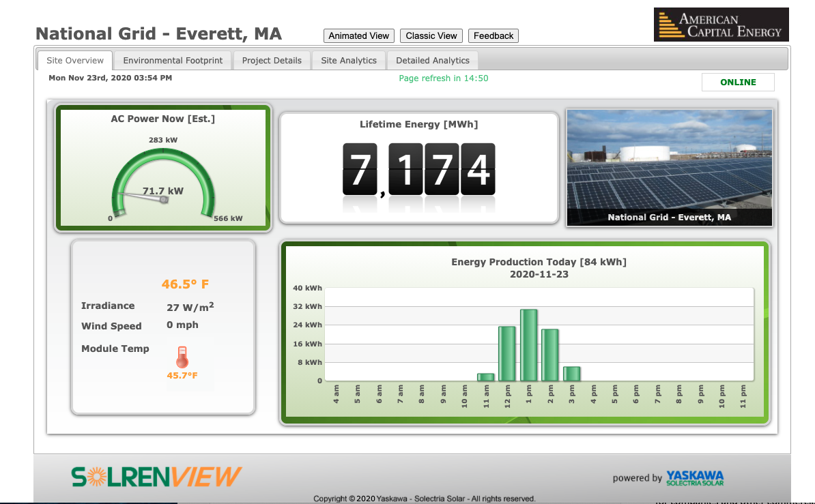
Task: Go to the Project Details tab
Action: pyautogui.click(x=272, y=60)
